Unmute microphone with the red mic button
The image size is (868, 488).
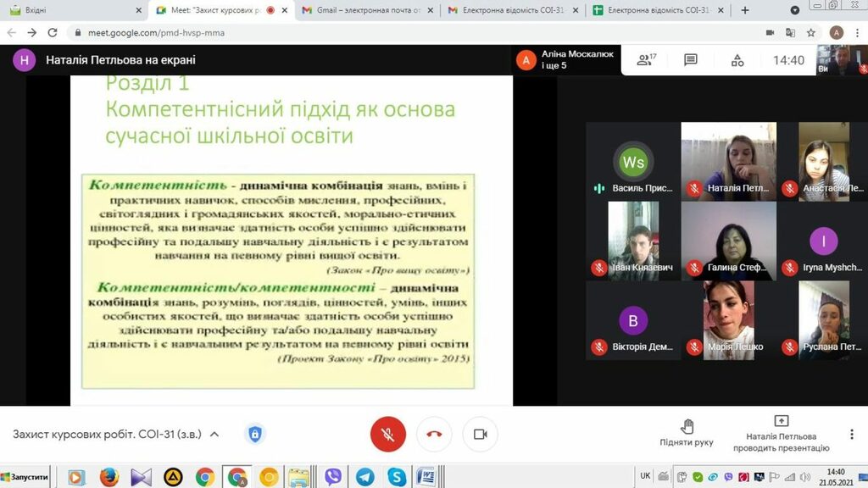(x=388, y=434)
